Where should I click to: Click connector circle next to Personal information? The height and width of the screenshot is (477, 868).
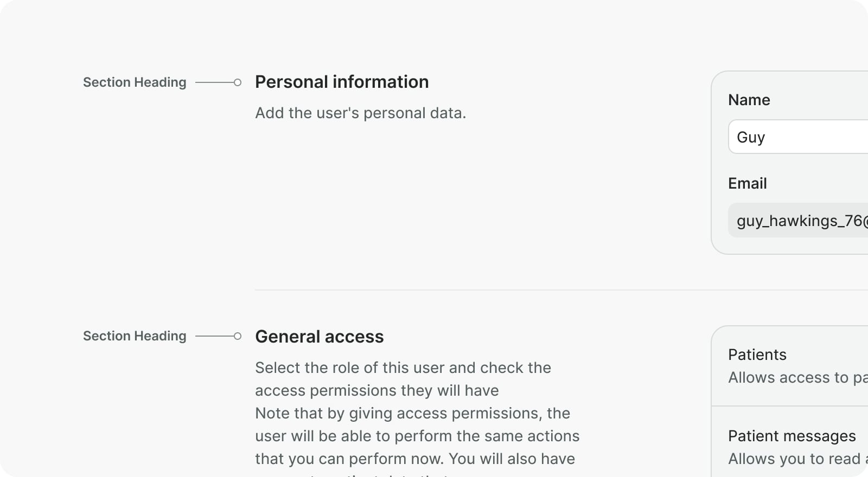tap(238, 82)
